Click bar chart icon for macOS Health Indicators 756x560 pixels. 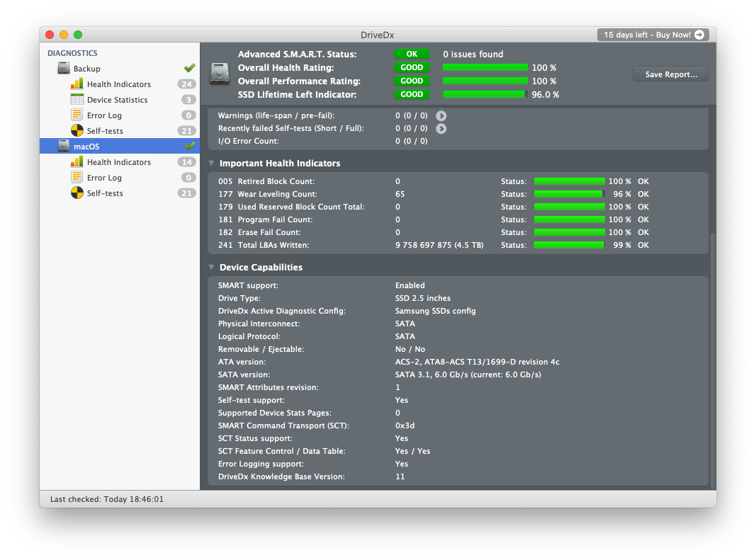click(x=77, y=161)
